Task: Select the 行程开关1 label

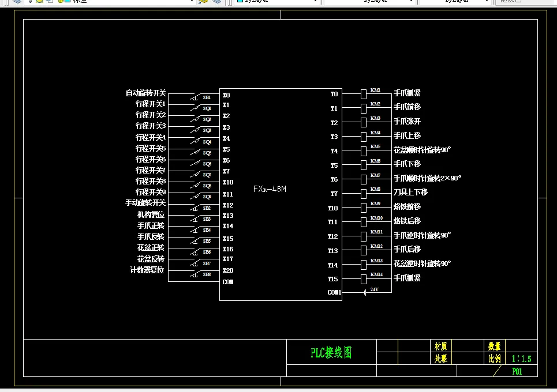Action: click(x=151, y=104)
